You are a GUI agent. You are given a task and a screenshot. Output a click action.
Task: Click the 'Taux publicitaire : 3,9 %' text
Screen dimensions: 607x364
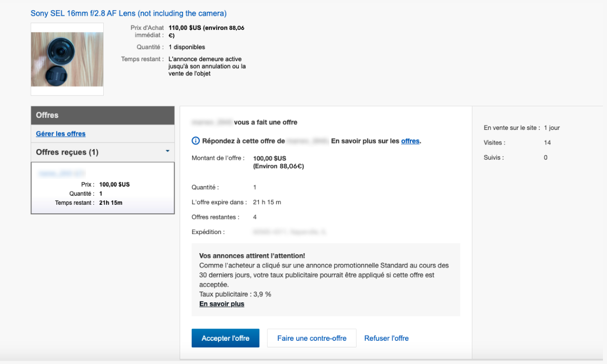(235, 294)
